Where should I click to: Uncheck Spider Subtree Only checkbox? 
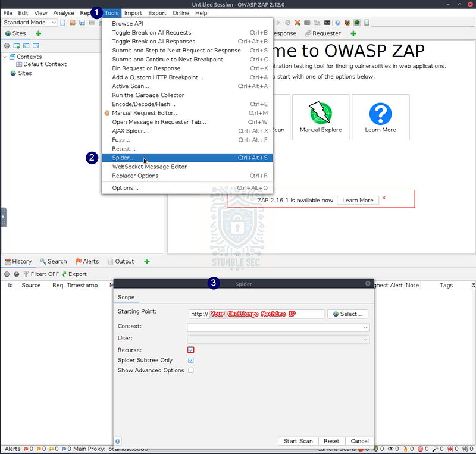[x=190, y=361]
